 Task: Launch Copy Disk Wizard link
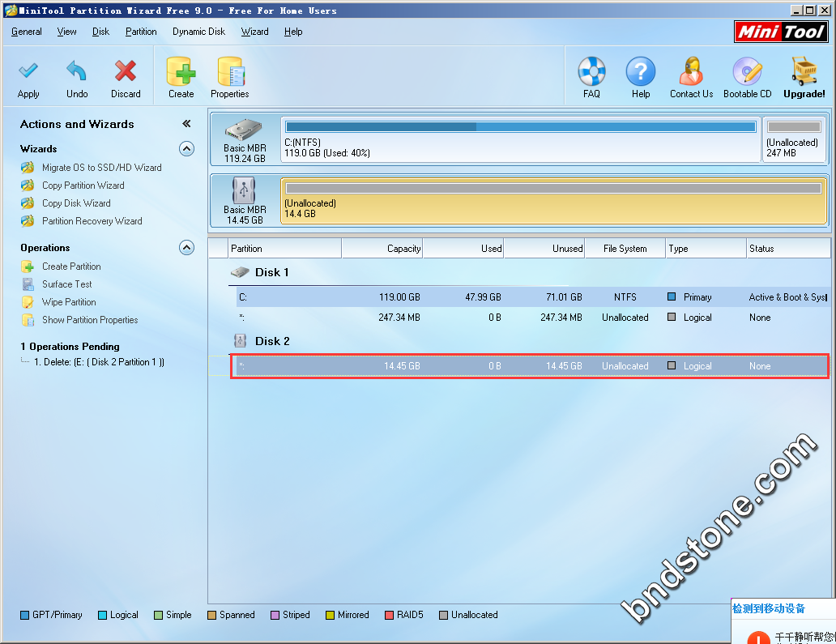(x=76, y=203)
